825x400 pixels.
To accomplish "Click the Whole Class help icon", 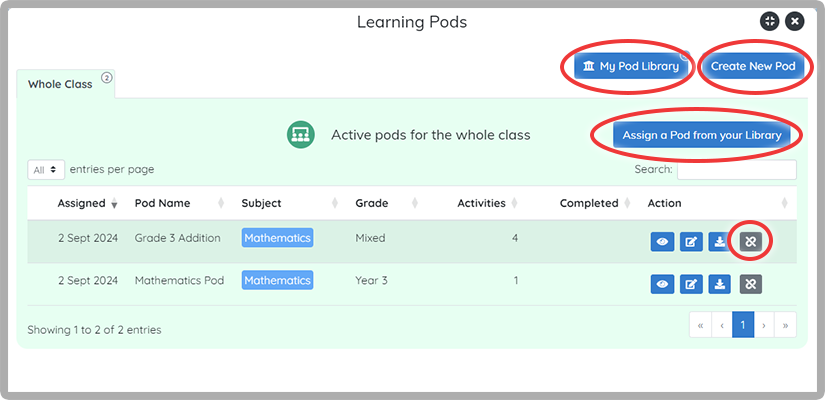I will point(107,77).
